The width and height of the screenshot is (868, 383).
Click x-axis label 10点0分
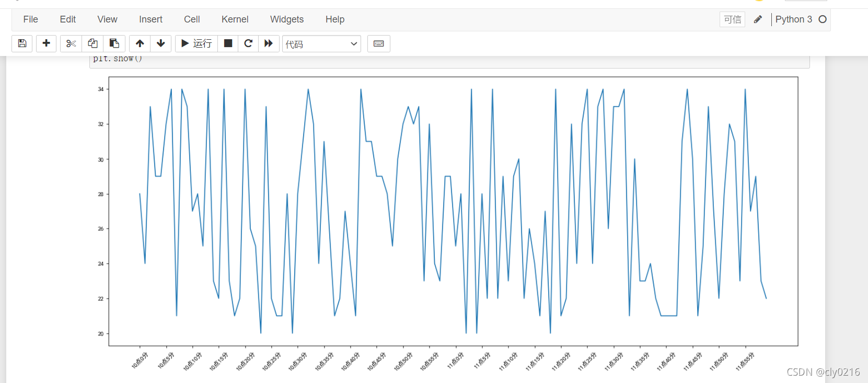(x=140, y=361)
